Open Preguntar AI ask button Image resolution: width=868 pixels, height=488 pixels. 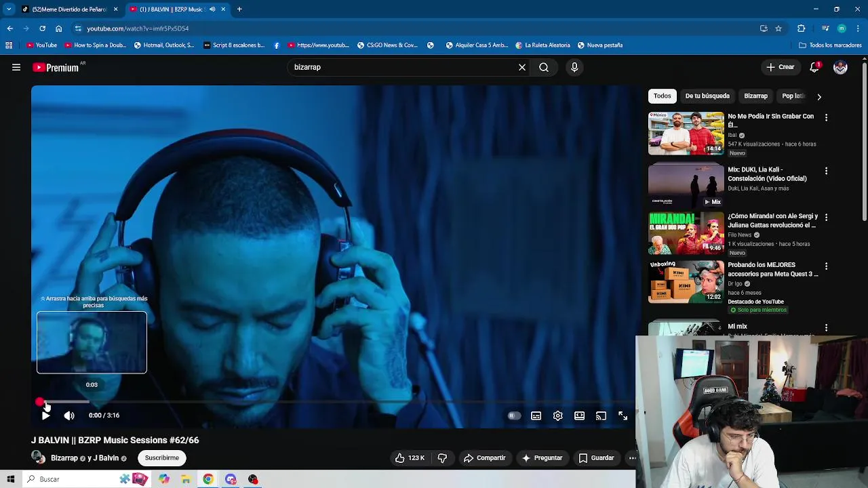coord(542,458)
